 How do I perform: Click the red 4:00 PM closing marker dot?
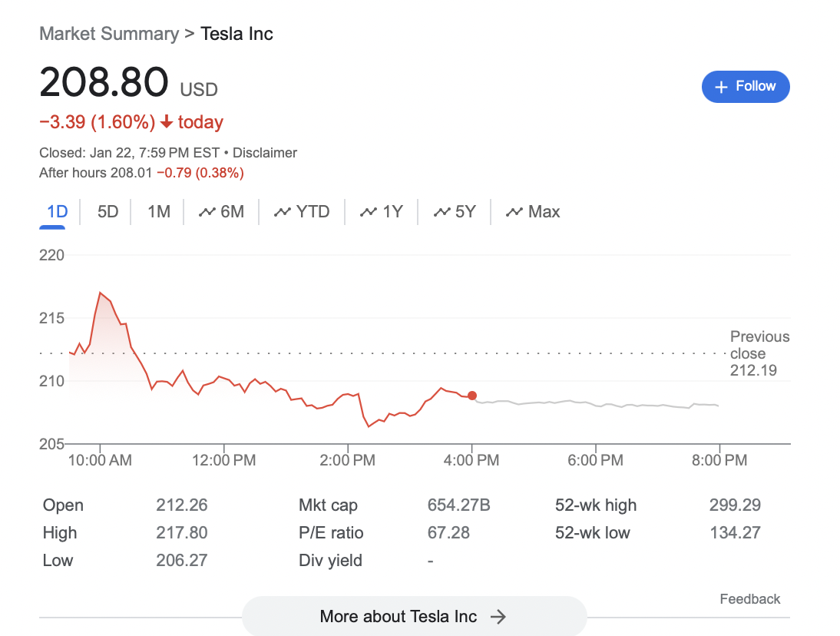[x=471, y=396]
